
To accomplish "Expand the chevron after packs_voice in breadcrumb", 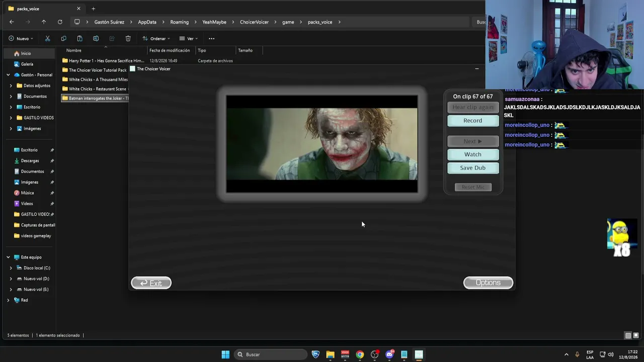I will click(x=340, y=22).
